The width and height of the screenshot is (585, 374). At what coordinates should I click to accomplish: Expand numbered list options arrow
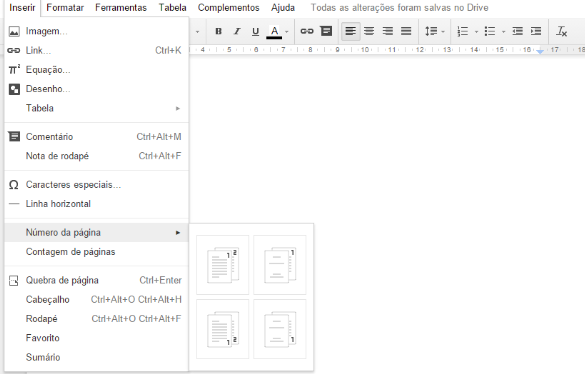click(476, 32)
